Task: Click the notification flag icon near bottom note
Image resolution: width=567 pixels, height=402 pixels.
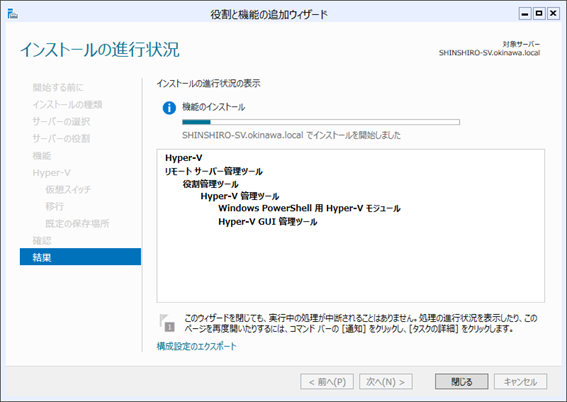Action: tap(167, 323)
